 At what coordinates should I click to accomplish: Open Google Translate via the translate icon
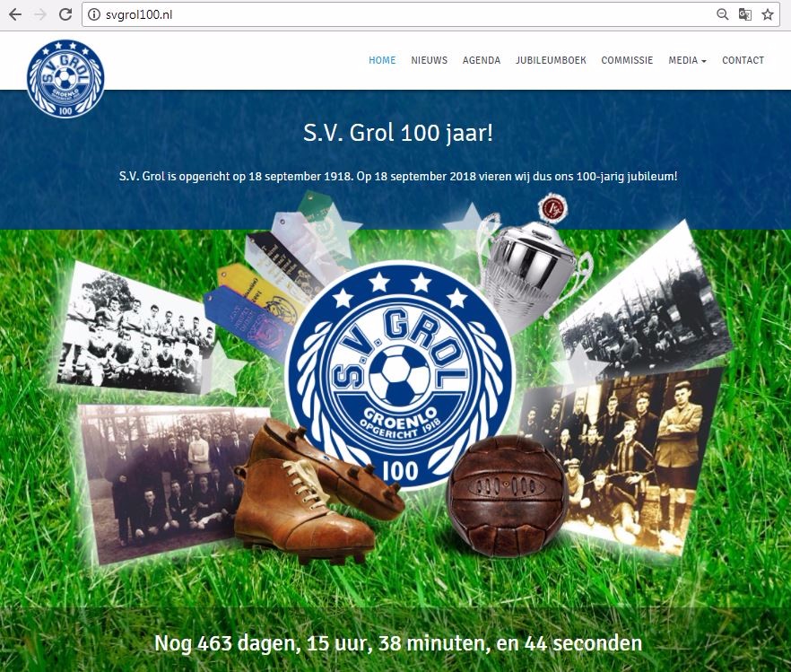(743, 14)
